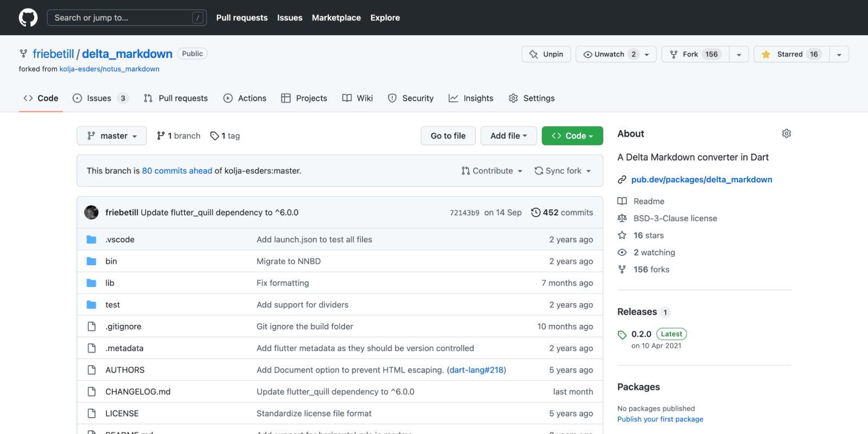Click the AUTHORS file icon
This screenshot has width=868, height=434.
click(92, 369)
